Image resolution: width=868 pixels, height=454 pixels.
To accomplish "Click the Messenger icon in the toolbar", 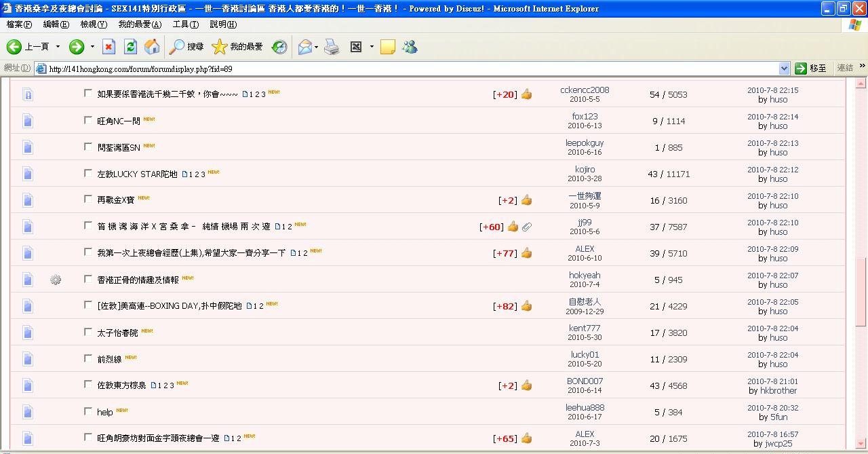I will (410, 47).
